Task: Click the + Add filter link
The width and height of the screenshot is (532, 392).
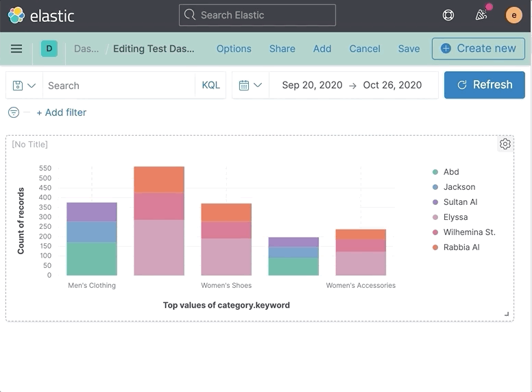Action: click(x=62, y=112)
